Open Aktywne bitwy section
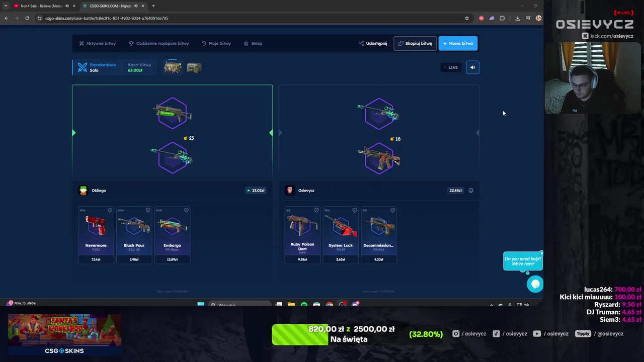Viewport: 644px width, 362px height. 98,43
